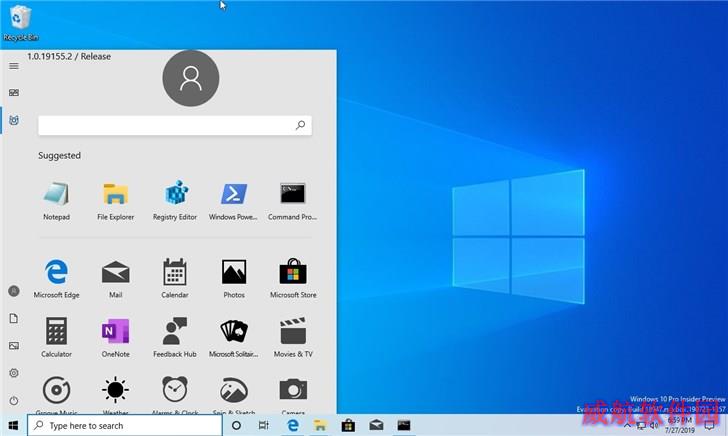The width and height of the screenshot is (728, 436).
Task: Expand the Start menu hamburger navigation
Action: coord(14,66)
